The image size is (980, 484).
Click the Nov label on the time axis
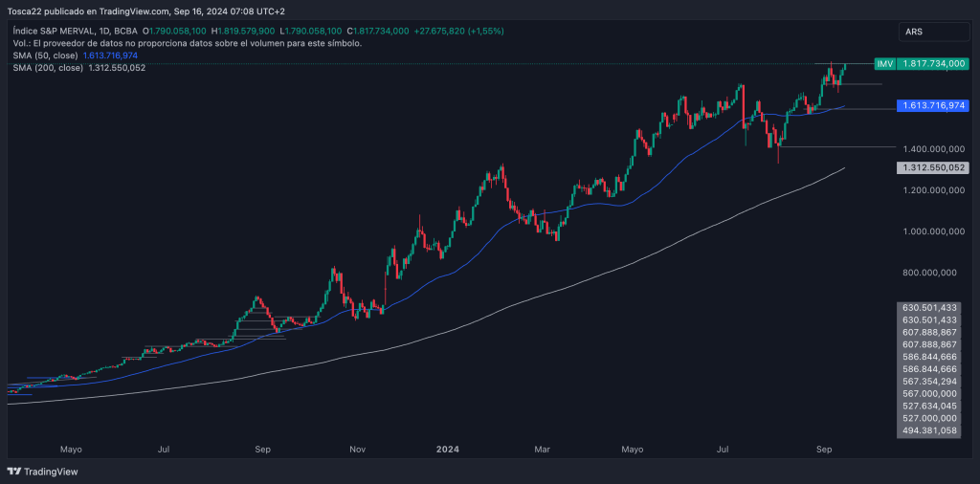pos(358,448)
